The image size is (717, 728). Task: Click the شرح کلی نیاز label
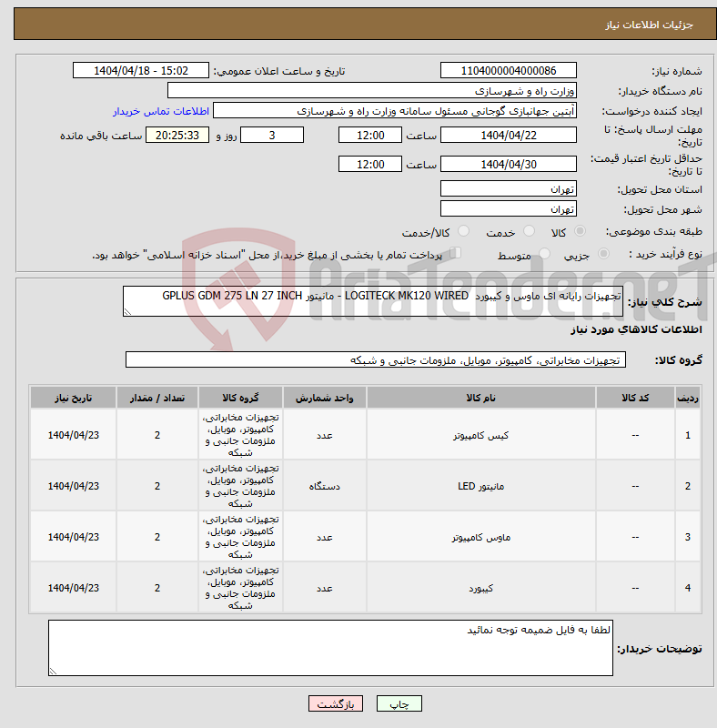click(x=665, y=302)
